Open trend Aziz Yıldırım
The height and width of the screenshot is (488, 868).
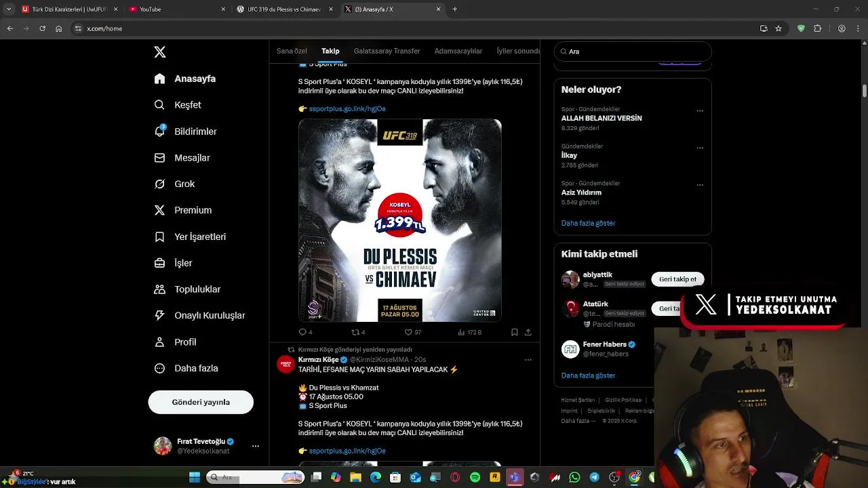(581, 192)
